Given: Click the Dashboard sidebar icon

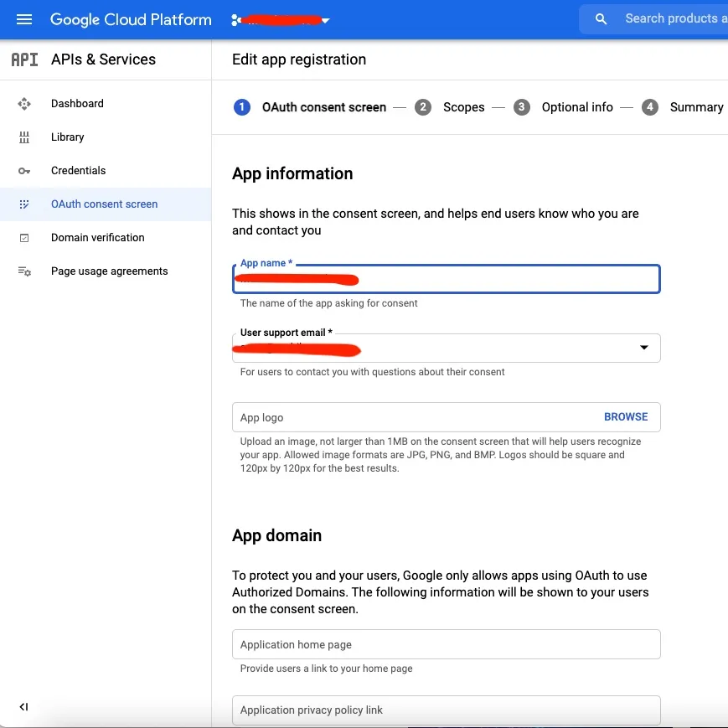Looking at the screenshot, I should pos(24,104).
